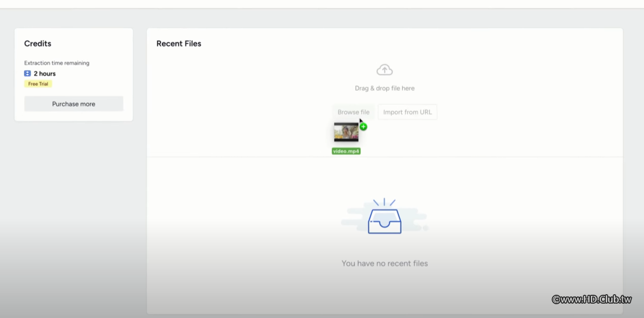Click the Credits heading

coord(38,44)
